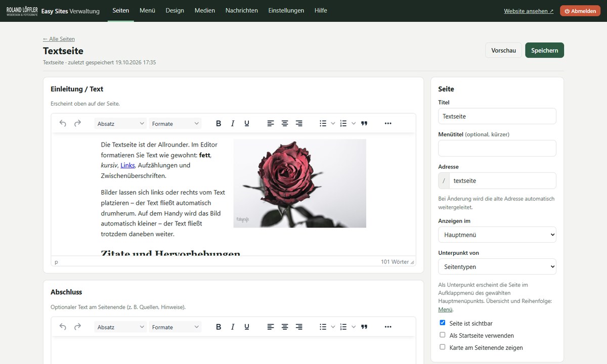Viewport: 607px width, 364px height.
Task: Open the 'Unterpunkt von' Seitentypen dropdown
Action: (x=497, y=266)
